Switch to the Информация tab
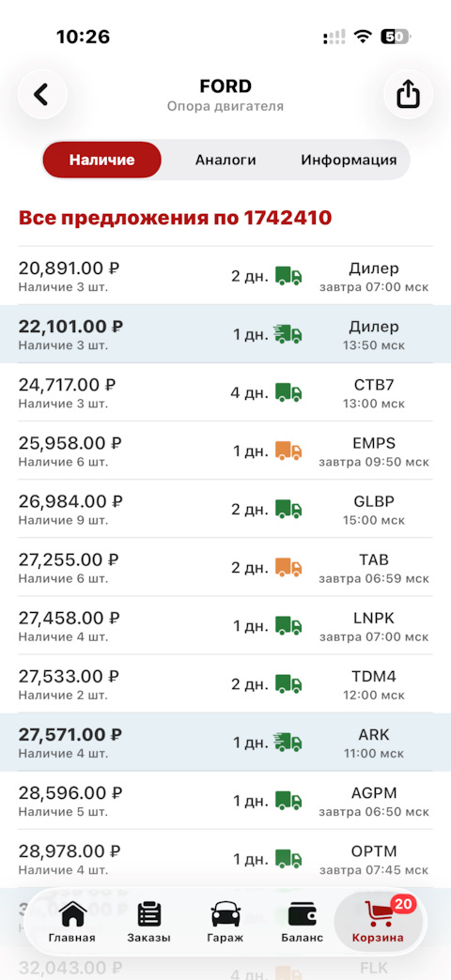The image size is (451, 980). pos(349,160)
